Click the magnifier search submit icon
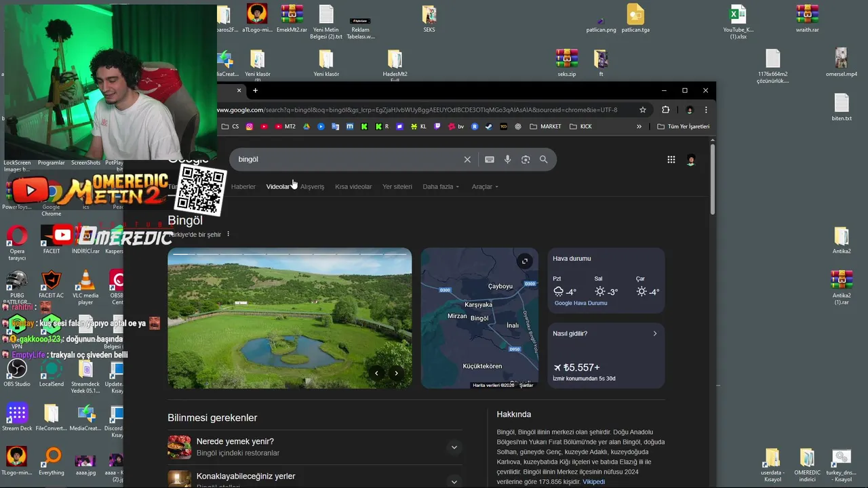Screen dimensions: 868x488 (543, 159)
